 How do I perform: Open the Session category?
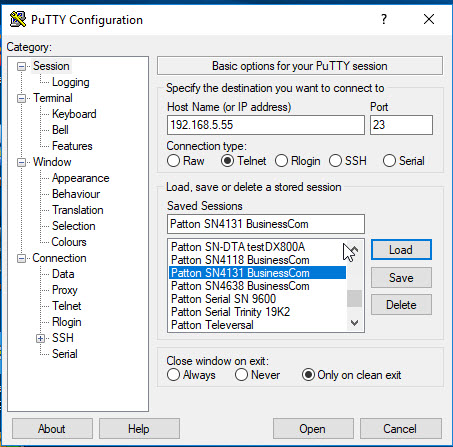(51, 66)
